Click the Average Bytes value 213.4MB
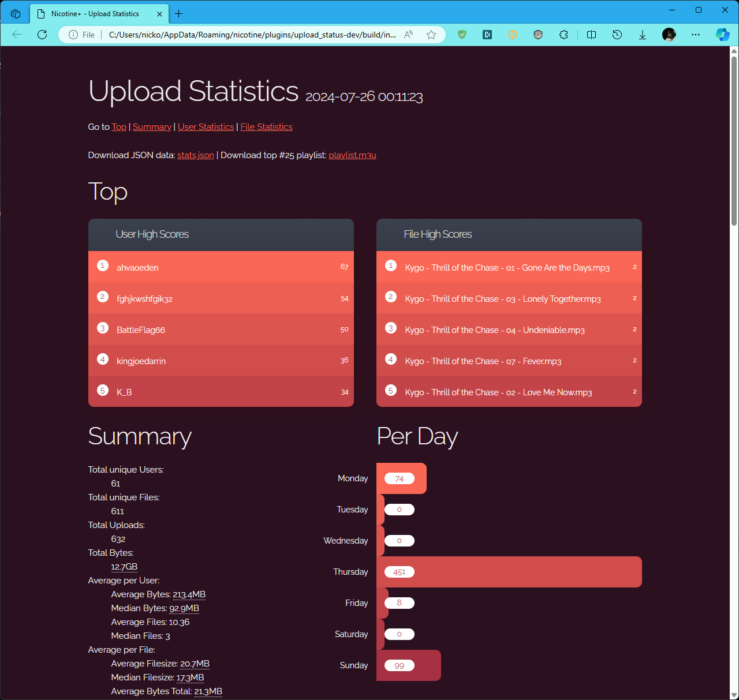Image resolution: width=739 pixels, height=700 pixels. pos(189,594)
